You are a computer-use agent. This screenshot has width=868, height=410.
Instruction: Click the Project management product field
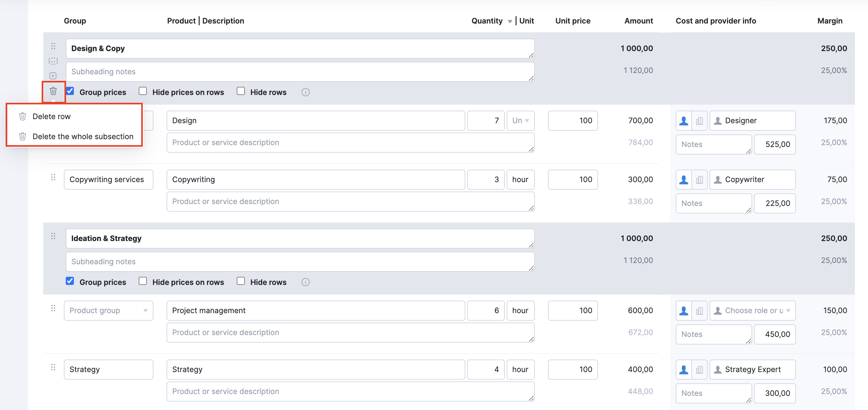[316, 311]
